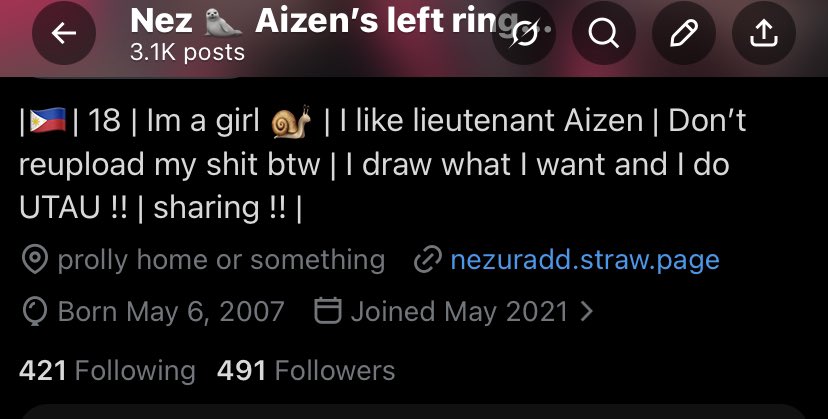This screenshot has height=419, width=828.
Task: Tap the pencil edit icon in header
Action: tap(684, 33)
